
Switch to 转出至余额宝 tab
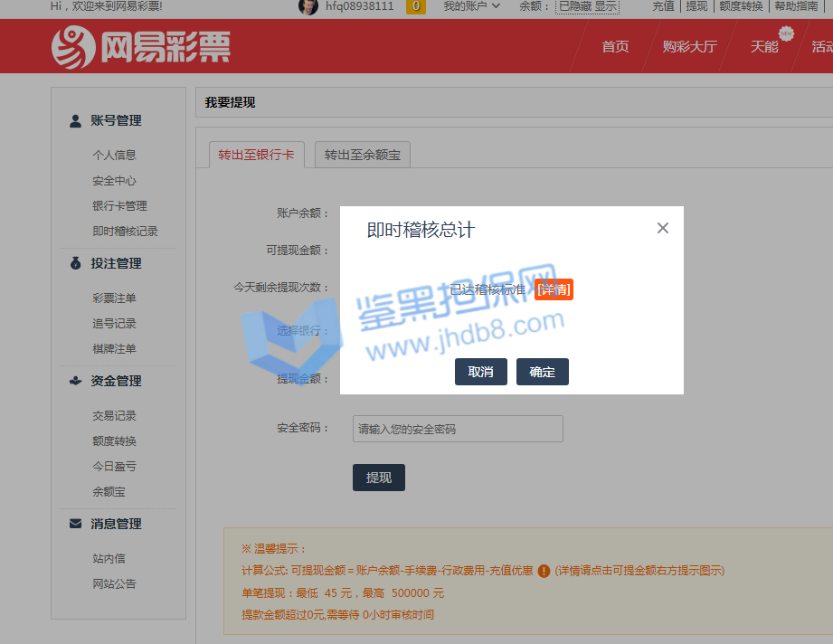(x=363, y=155)
